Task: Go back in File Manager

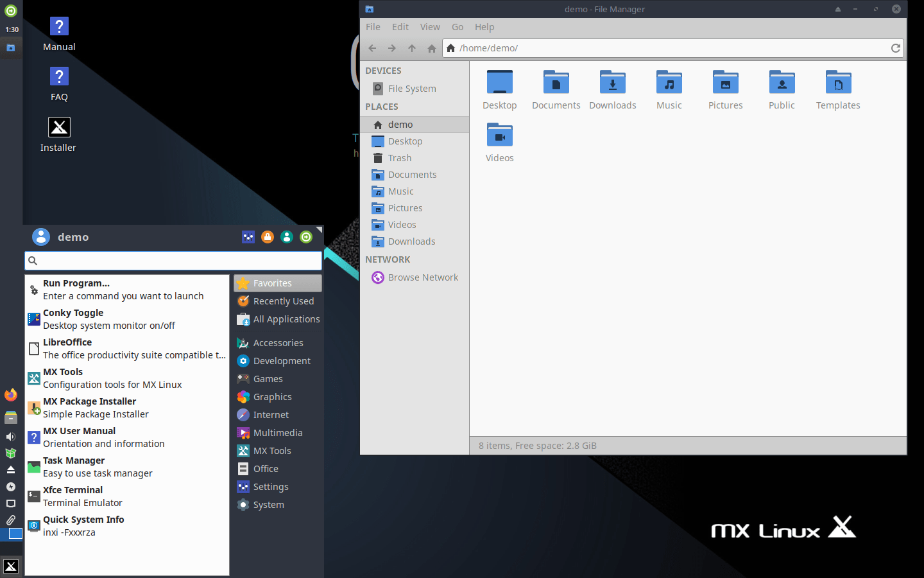Action: 372,48
